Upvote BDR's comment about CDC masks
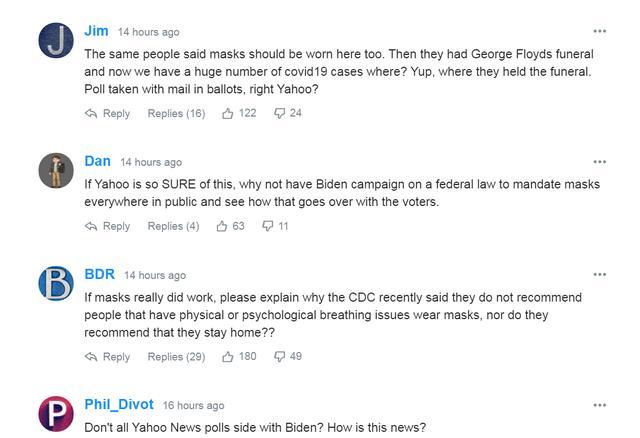The width and height of the screenshot is (640, 438). (x=228, y=357)
